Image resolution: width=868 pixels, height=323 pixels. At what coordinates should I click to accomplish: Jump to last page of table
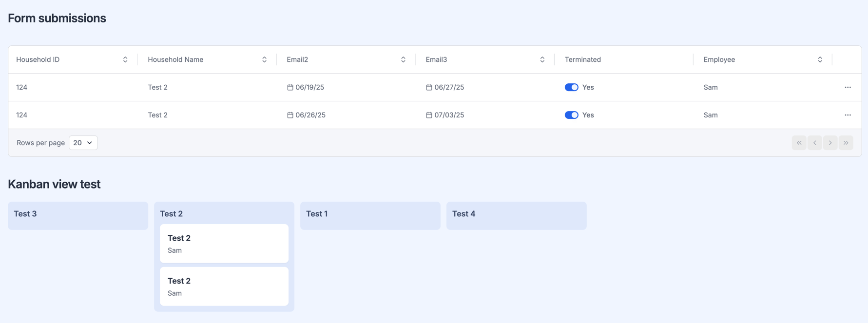tap(846, 143)
